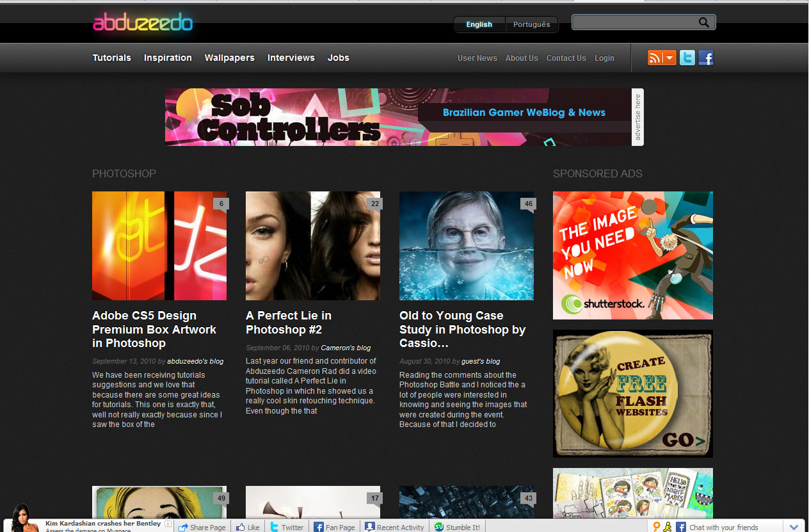Click comment count badge 22
Image resolution: width=809 pixels, height=532 pixels.
[x=375, y=204]
